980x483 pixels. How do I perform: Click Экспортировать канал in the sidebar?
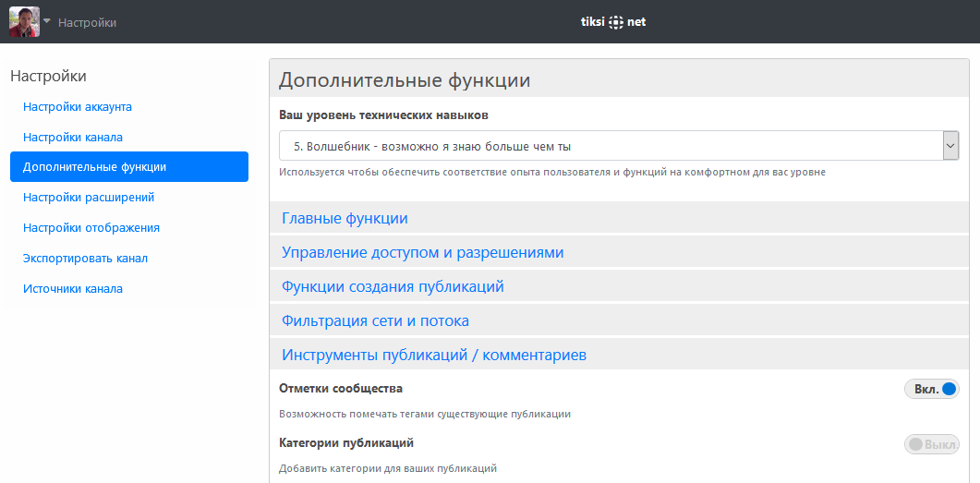click(x=85, y=258)
